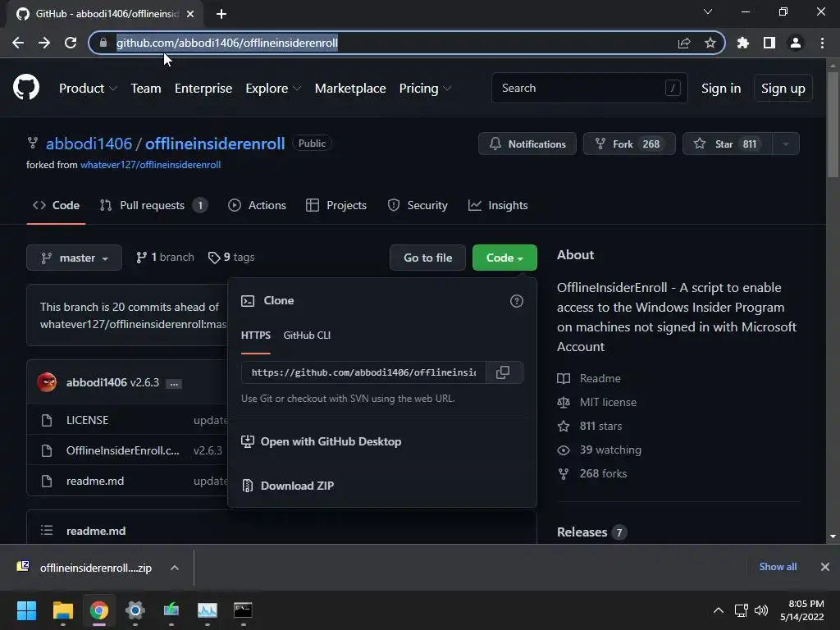840x630 pixels.
Task: Open the 1 branch link
Action: click(x=165, y=258)
